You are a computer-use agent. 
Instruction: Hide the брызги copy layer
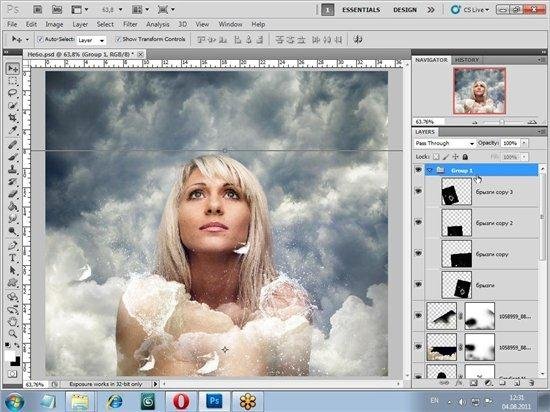click(x=418, y=253)
